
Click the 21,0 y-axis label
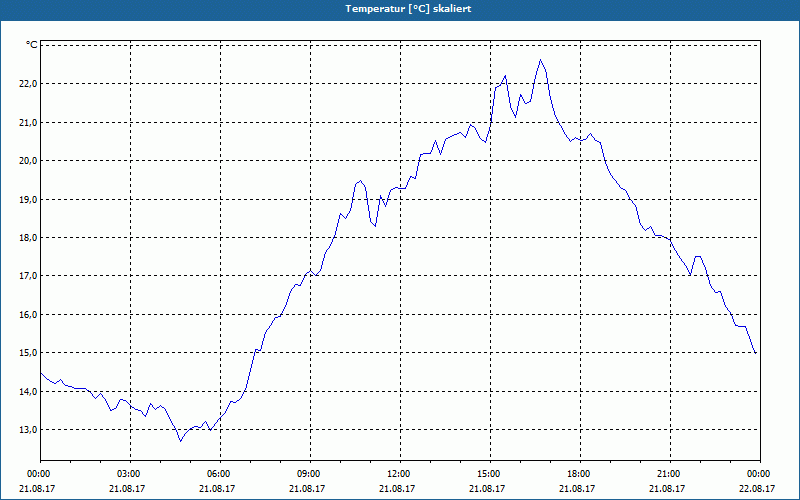29,122
